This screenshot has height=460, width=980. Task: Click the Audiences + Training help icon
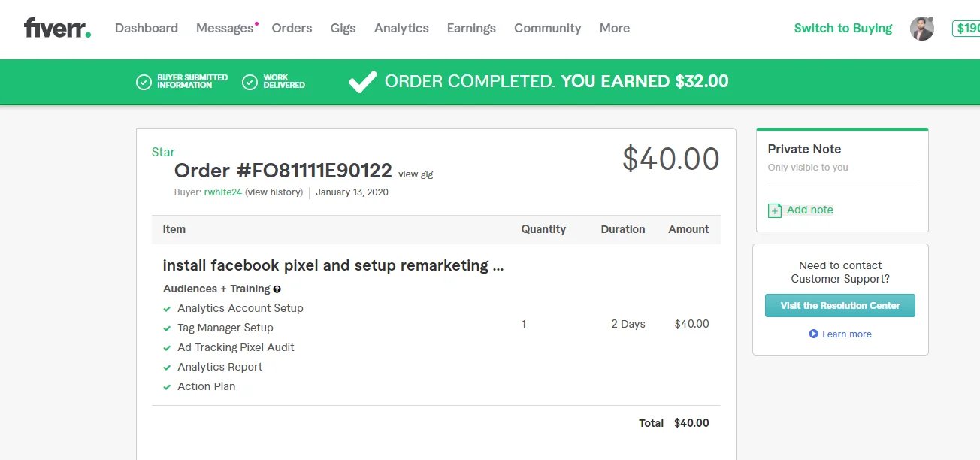[x=277, y=289]
